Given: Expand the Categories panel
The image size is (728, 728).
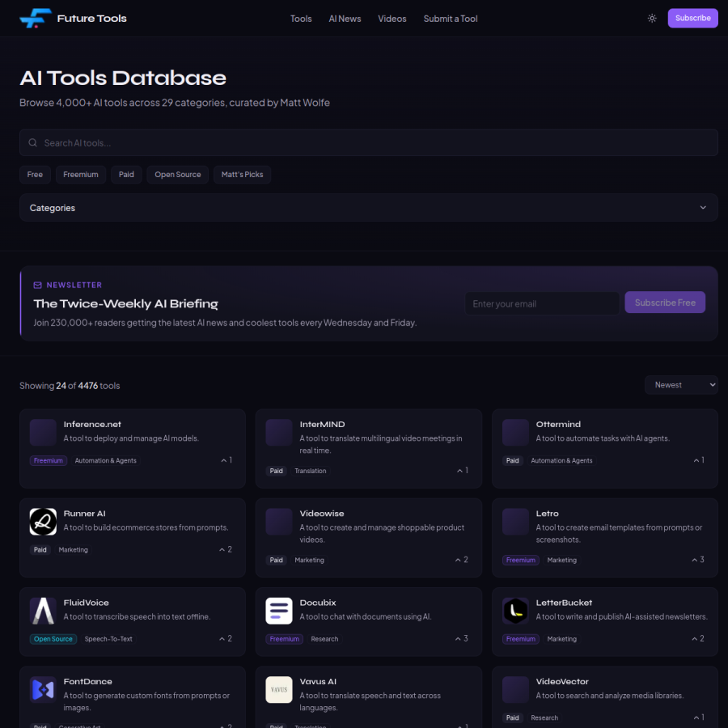Looking at the screenshot, I should pos(369,208).
